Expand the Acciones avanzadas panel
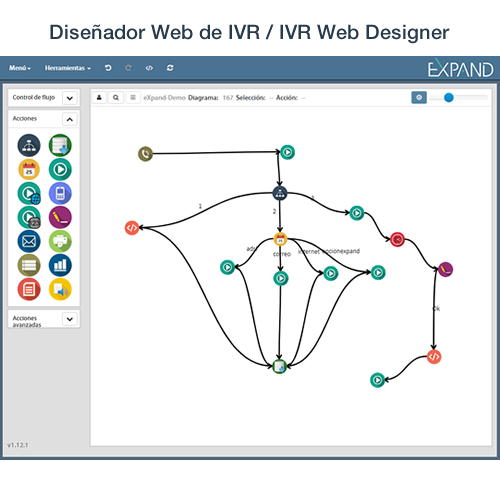This screenshot has height=500, width=500. coord(70,319)
